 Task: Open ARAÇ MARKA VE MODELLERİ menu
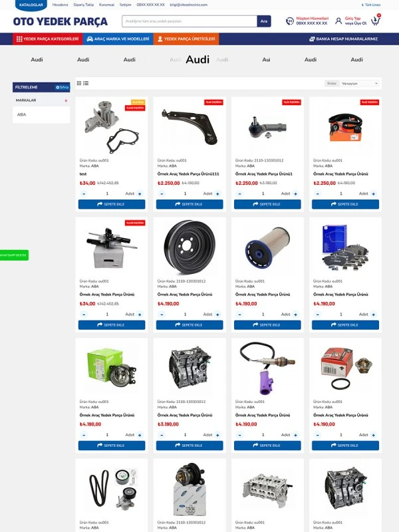point(118,39)
